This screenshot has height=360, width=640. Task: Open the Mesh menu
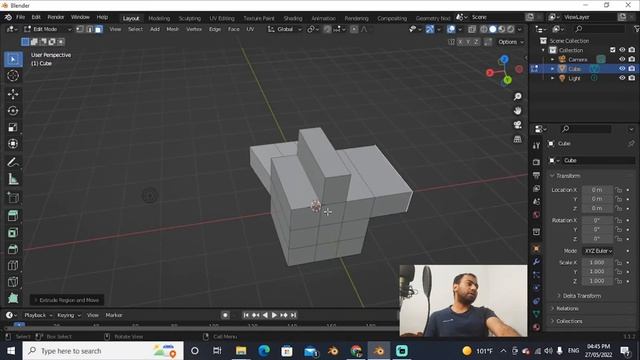pyautogui.click(x=172, y=29)
